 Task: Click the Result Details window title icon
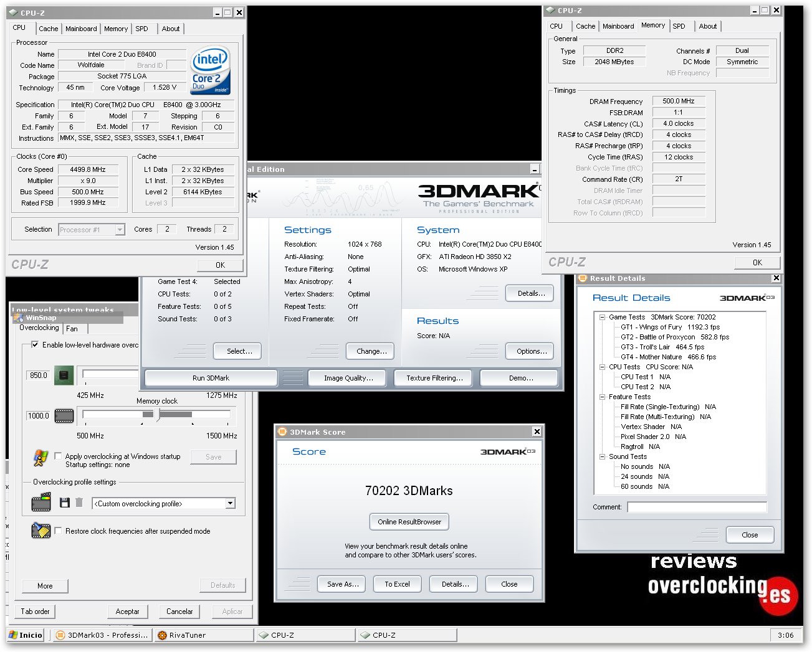pyautogui.click(x=583, y=278)
